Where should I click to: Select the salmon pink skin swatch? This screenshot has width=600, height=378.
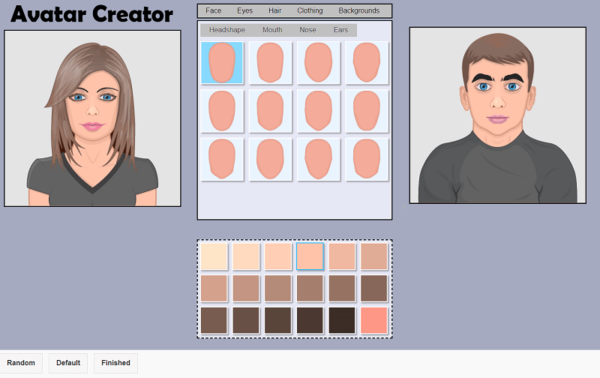tap(374, 321)
